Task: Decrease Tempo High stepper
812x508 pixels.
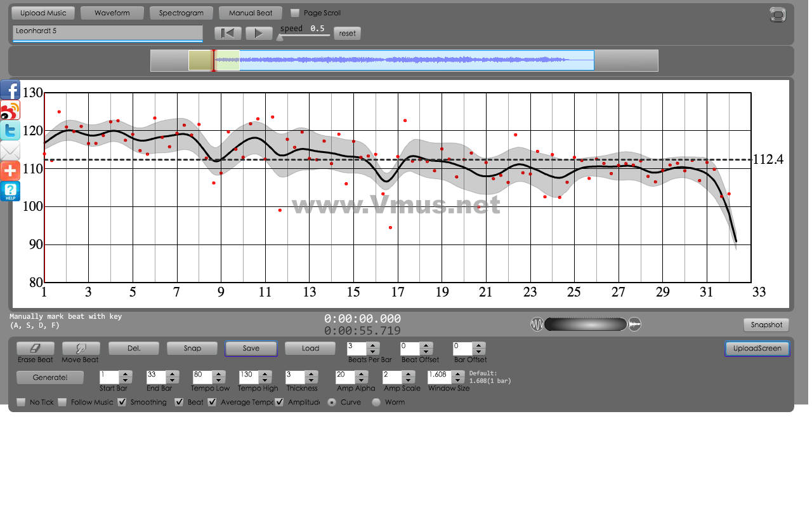Action: 265,380
